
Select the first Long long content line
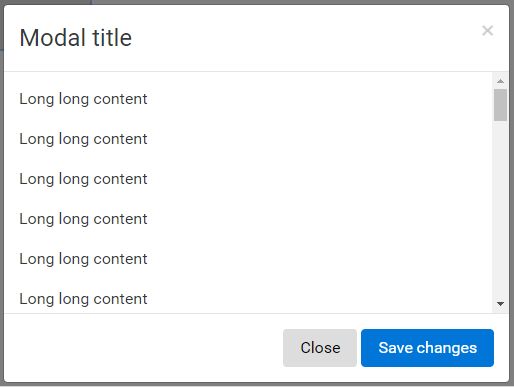tap(83, 99)
